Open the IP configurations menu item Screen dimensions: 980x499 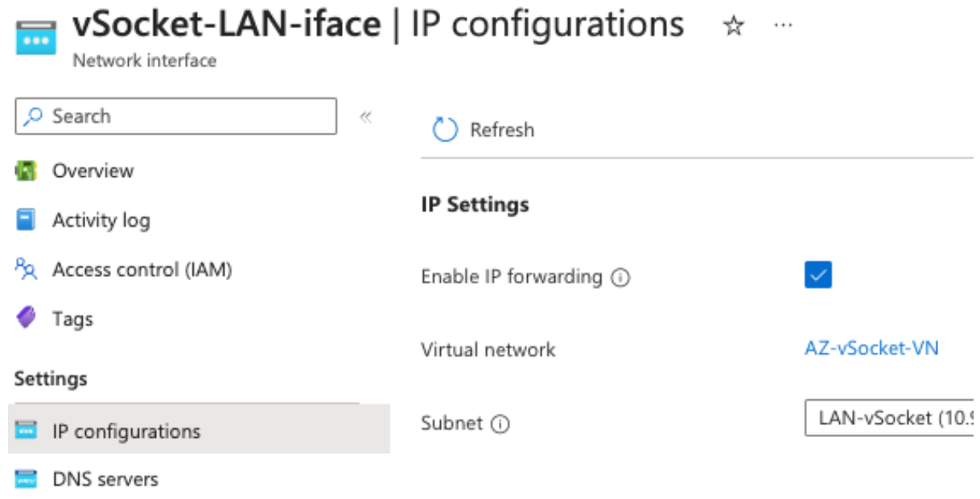point(126,431)
